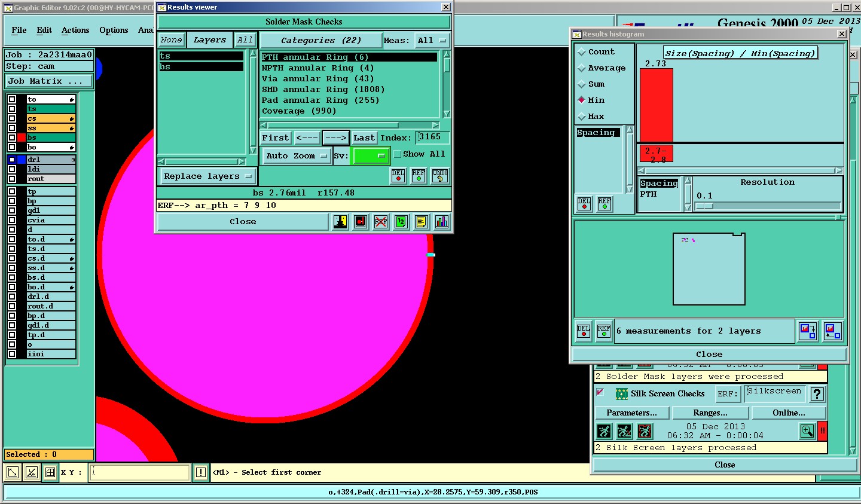Click magnifier results icon in Silk Screen Checks
This screenshot has height=504, width=861.
(807, 431)
